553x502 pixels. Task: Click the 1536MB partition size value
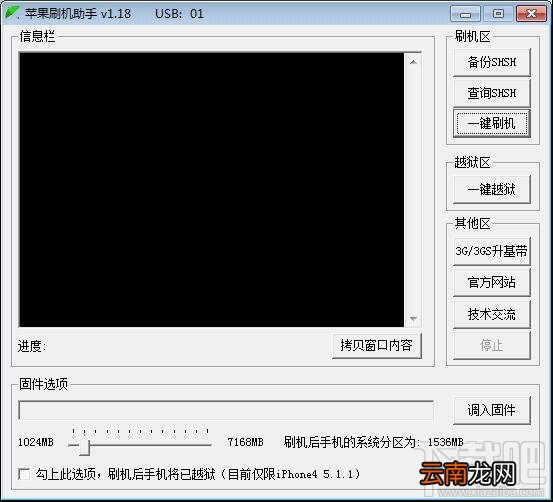pos(445,442)
